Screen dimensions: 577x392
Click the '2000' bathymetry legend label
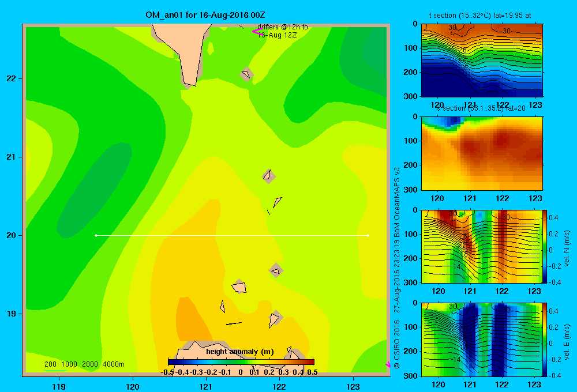(90, 364)
